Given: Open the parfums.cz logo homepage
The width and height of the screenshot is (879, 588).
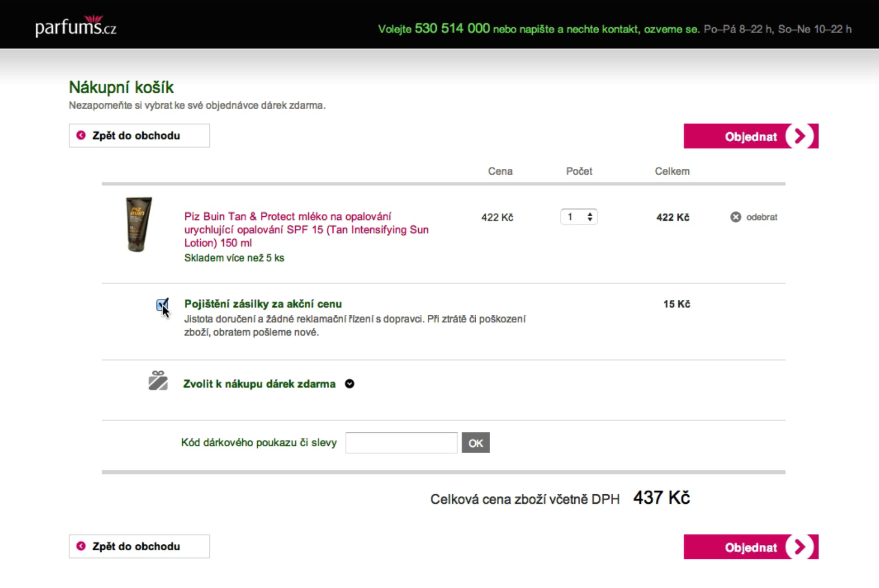Looking at the screenshot, I should [x=76, y=26].
